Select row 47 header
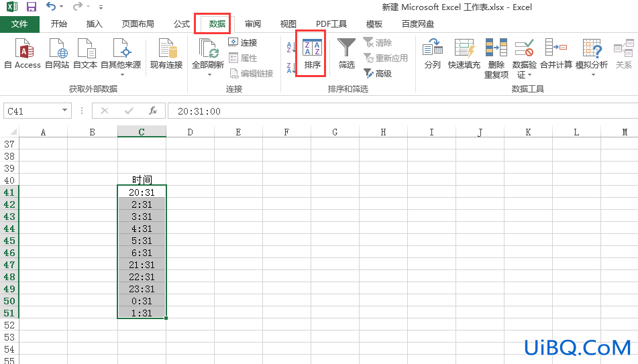The width and height of the screenshot is (638, 364). [x=9, y=264]
